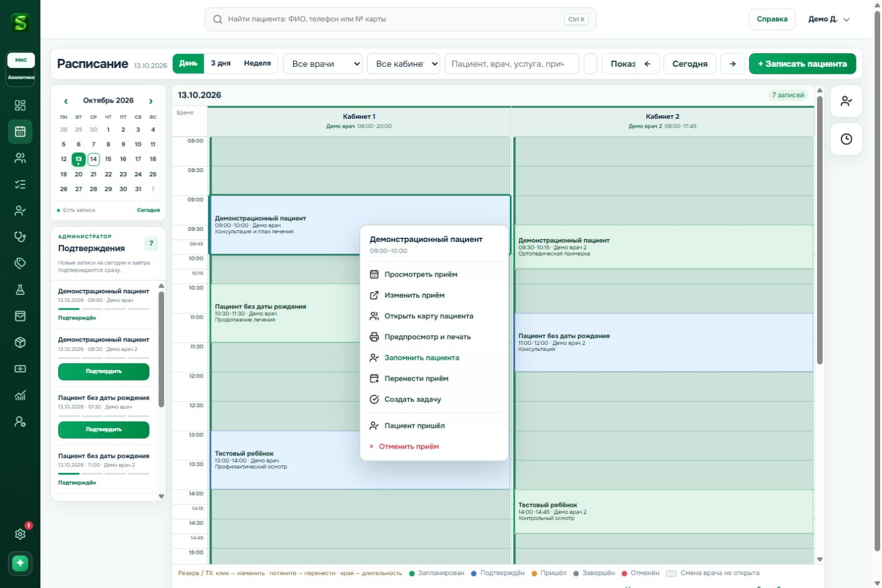Switch schedule view to Неделя
882x588 pixels.
(257, 63)
